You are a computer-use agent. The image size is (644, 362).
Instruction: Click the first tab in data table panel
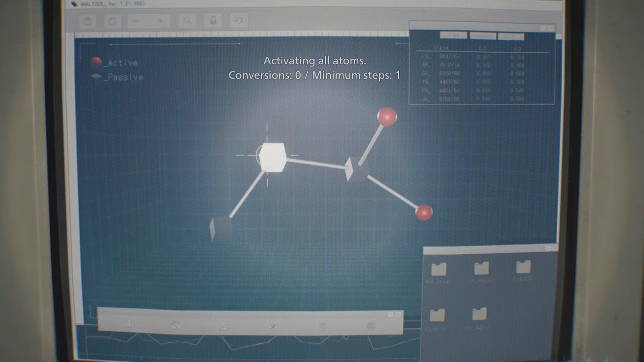453,35
